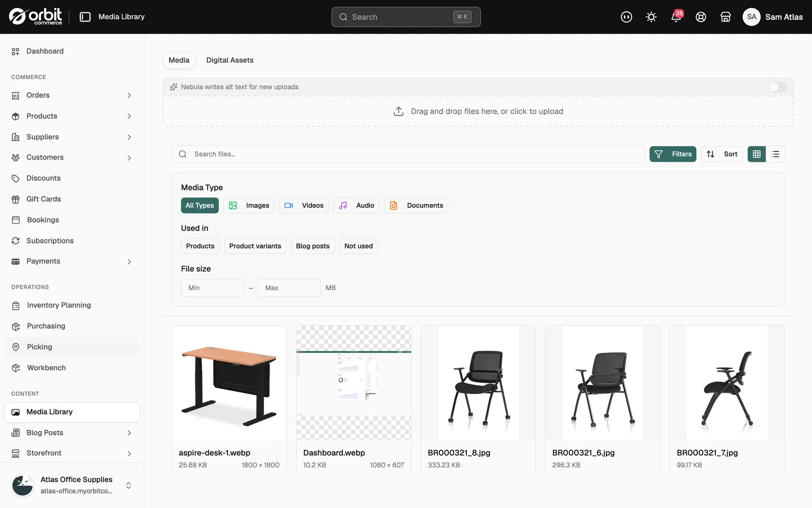Expand Products submenu
812x508 pixels.
coord(129,116)
